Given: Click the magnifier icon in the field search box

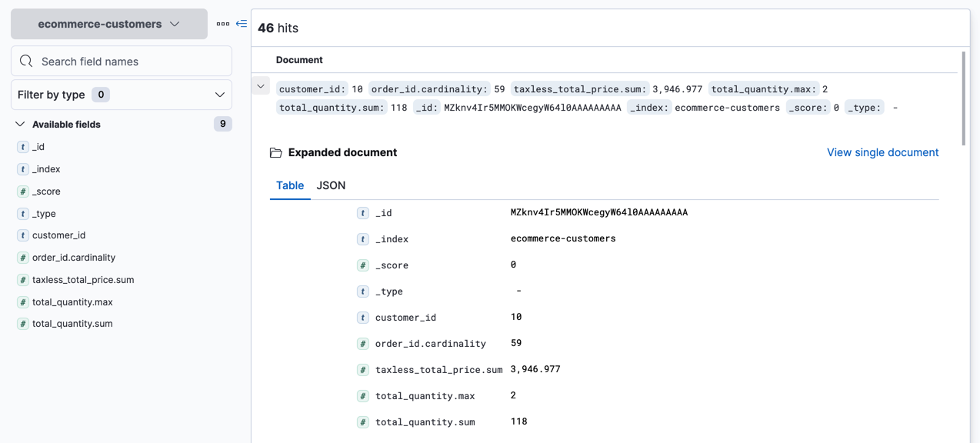Looking at the screenshot, I should click(26, 61).
